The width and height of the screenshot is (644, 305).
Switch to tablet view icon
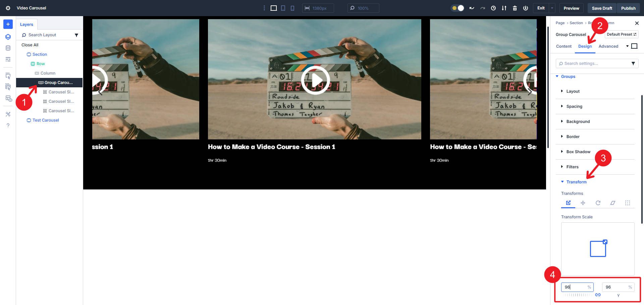point(283,8)
